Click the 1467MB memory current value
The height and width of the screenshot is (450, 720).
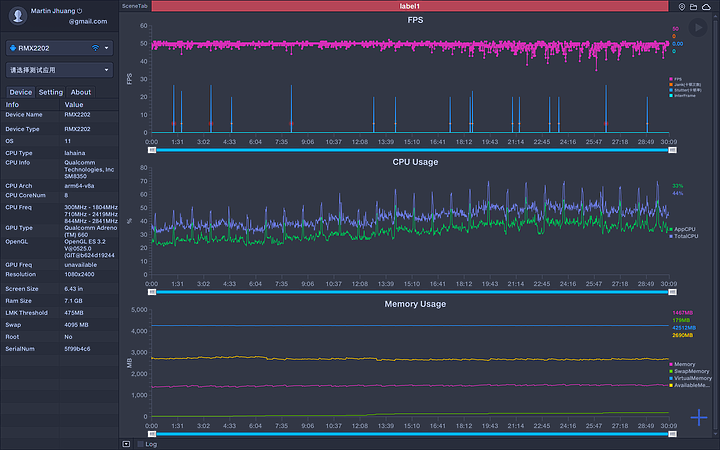click(682, 313)
